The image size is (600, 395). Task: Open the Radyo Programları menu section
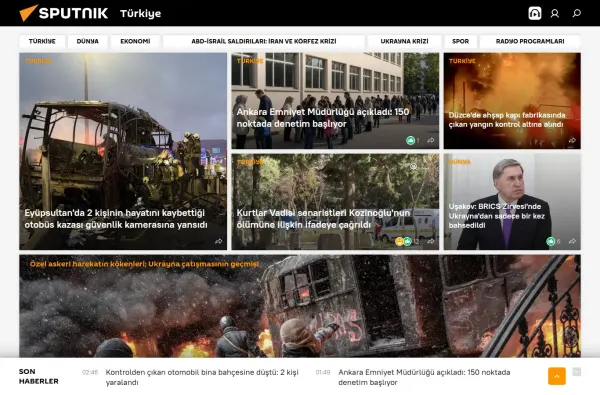[x=530, y=41]
